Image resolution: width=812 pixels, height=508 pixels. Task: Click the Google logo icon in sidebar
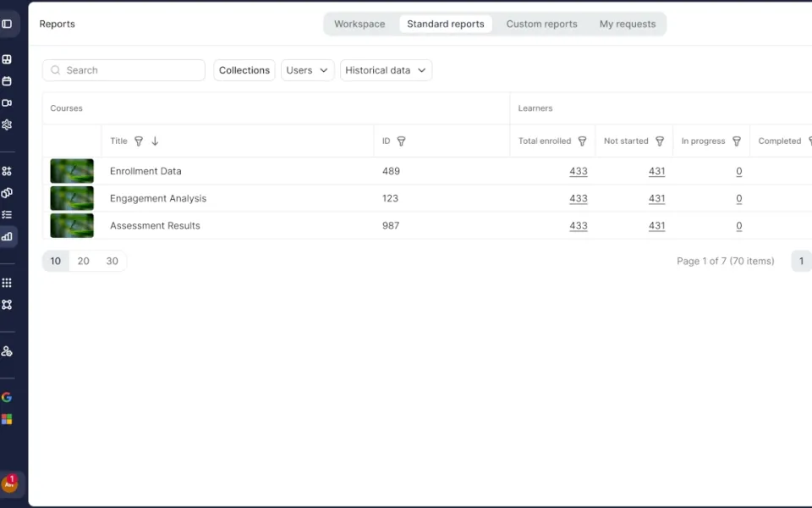tap(7, 397)
